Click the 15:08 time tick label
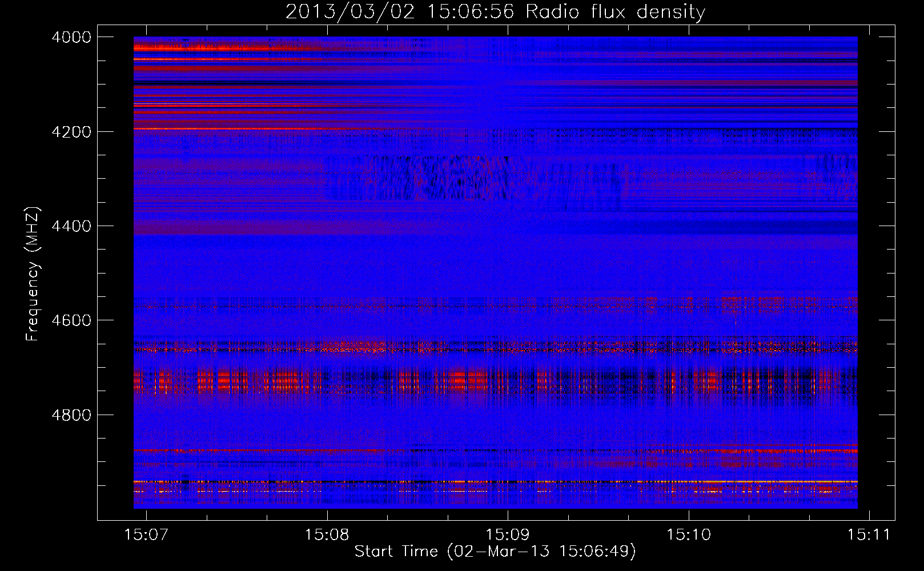The width and height of the screenshot is (924, 571). point(327,534)
